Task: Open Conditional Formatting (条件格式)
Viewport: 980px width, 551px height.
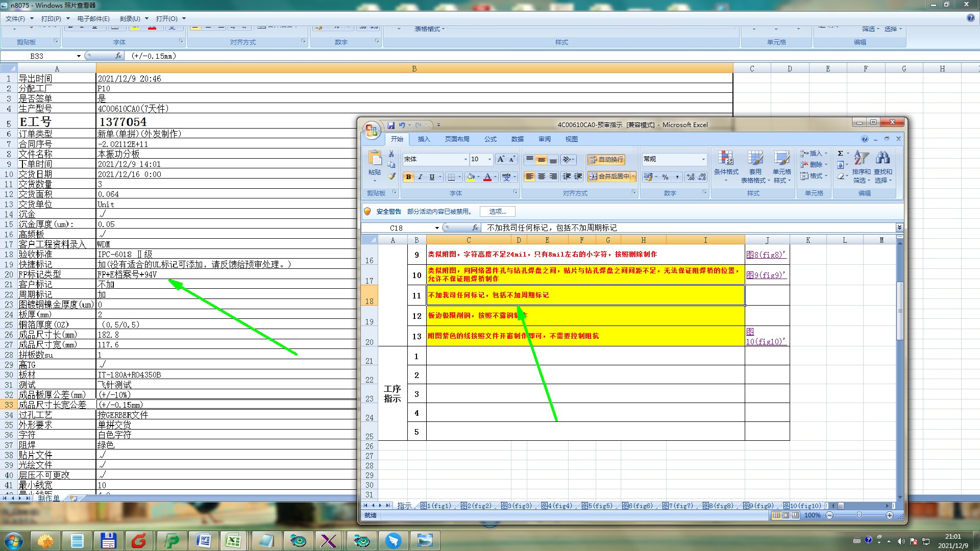Action: click(726, 166)
